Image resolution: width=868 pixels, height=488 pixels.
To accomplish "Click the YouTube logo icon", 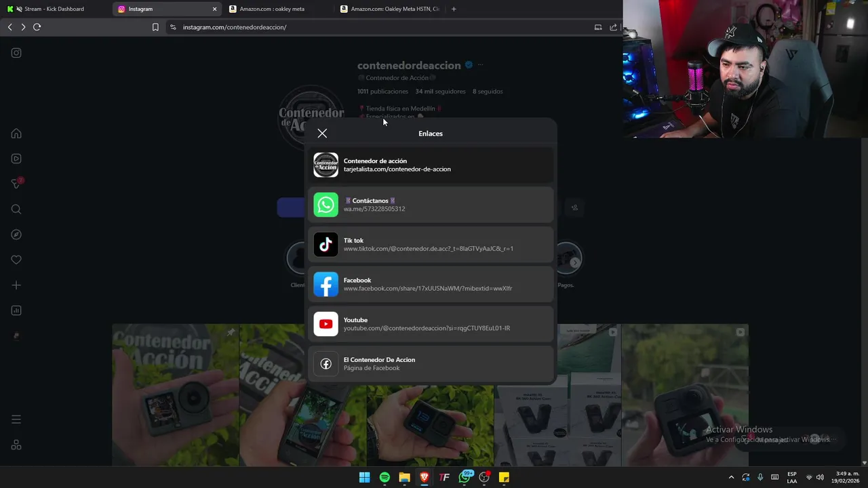I will 325,324.
